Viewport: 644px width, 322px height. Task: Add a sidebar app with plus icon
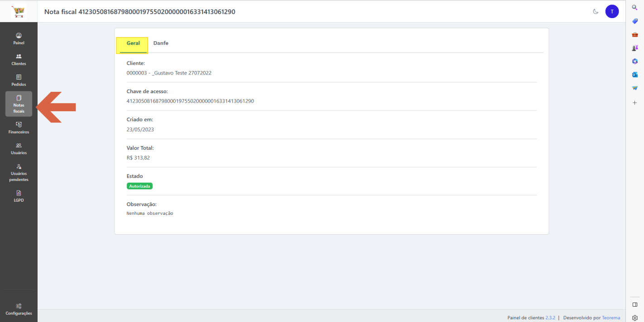(x=635, y=103)
